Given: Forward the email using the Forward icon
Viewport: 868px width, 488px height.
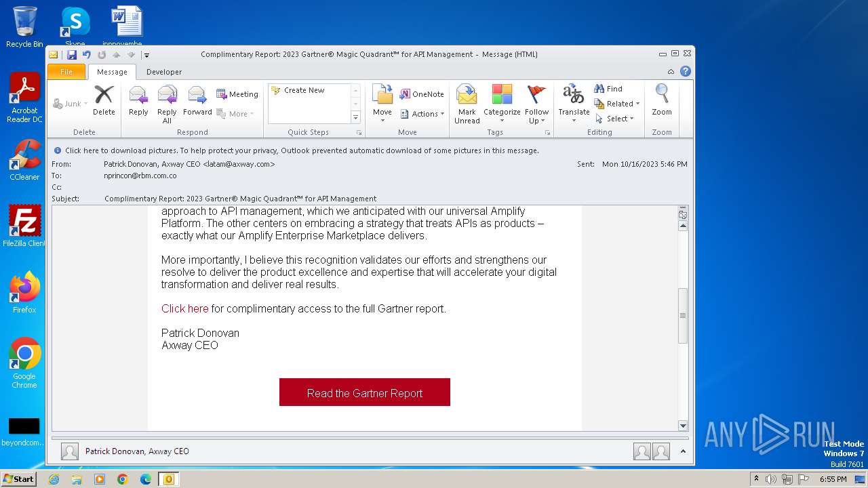Looking at the screenshot, I should pos(197,101).
